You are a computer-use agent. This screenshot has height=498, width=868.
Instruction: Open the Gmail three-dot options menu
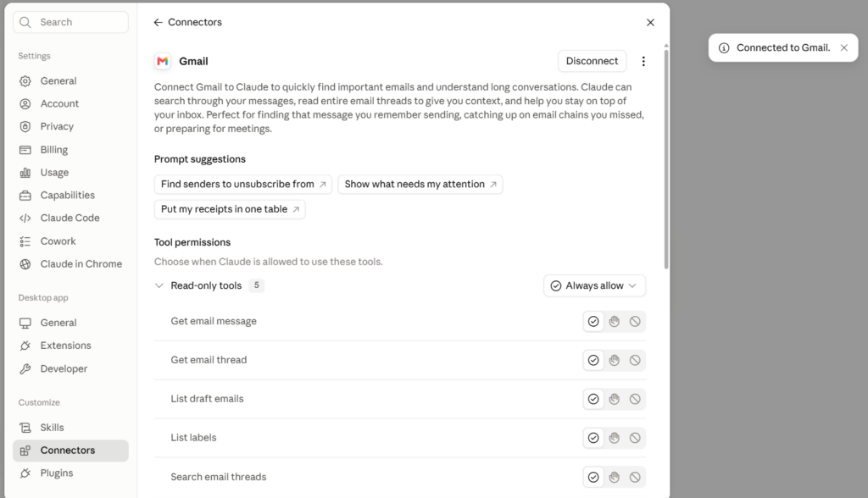click(x=643, y=62)
